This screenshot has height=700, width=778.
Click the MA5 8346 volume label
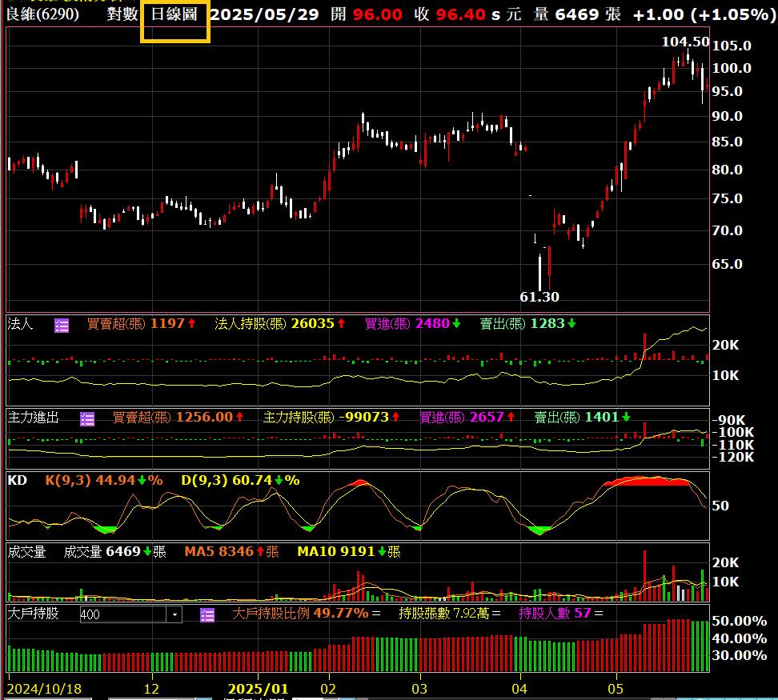(219, 552)
